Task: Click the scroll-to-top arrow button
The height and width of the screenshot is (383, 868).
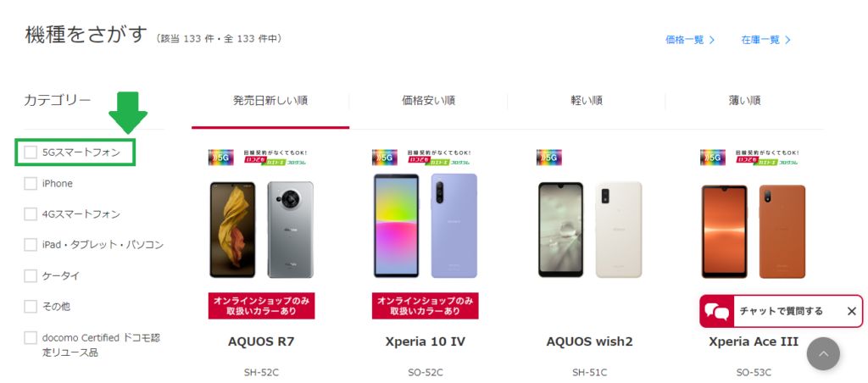Action: click(x=823, y=353)
